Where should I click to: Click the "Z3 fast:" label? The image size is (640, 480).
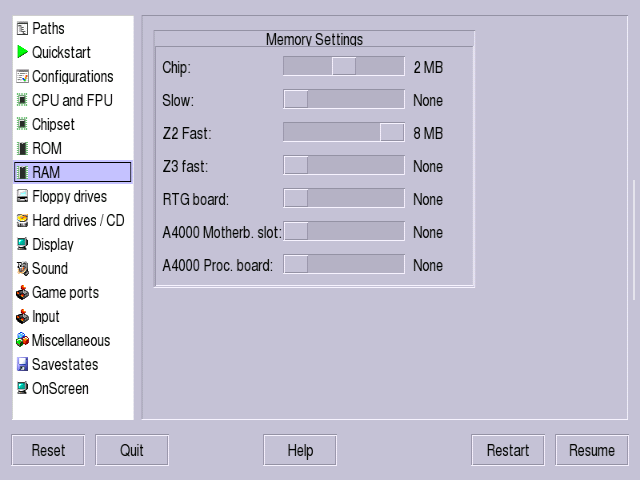185,167
